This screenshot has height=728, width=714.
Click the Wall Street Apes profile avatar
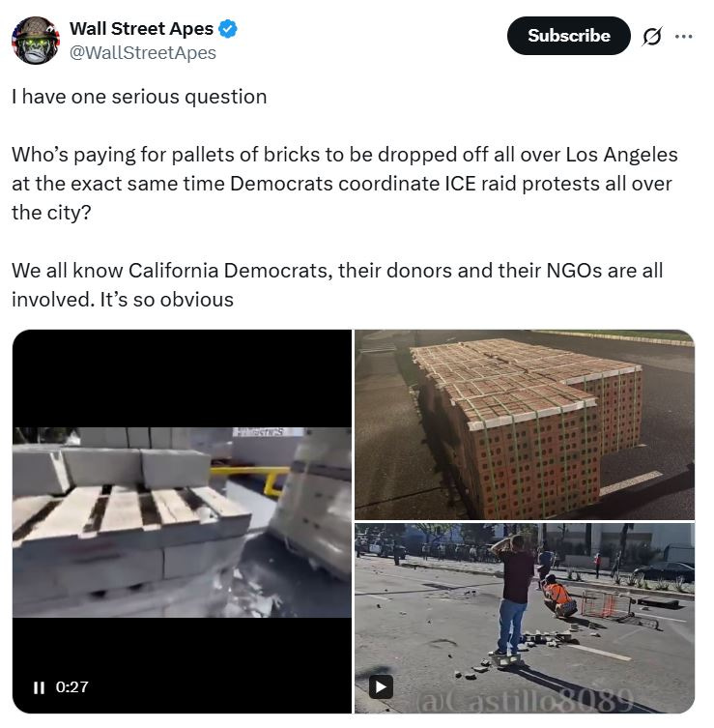click(36, 41)
